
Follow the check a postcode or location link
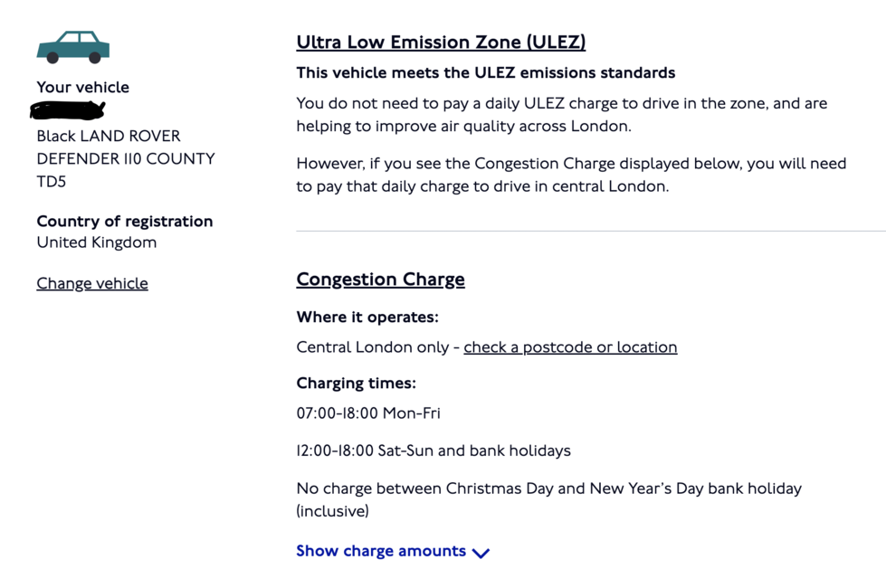click(x=570, y=346)
